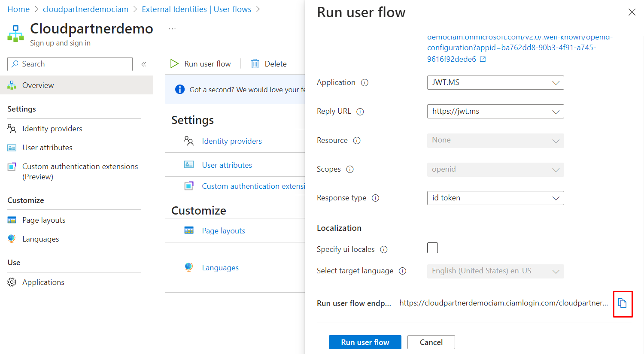This screenshot has height=354, width=644.
Task: Click the info icon beside Specify ui locales
Action: [x=384, y=250]
